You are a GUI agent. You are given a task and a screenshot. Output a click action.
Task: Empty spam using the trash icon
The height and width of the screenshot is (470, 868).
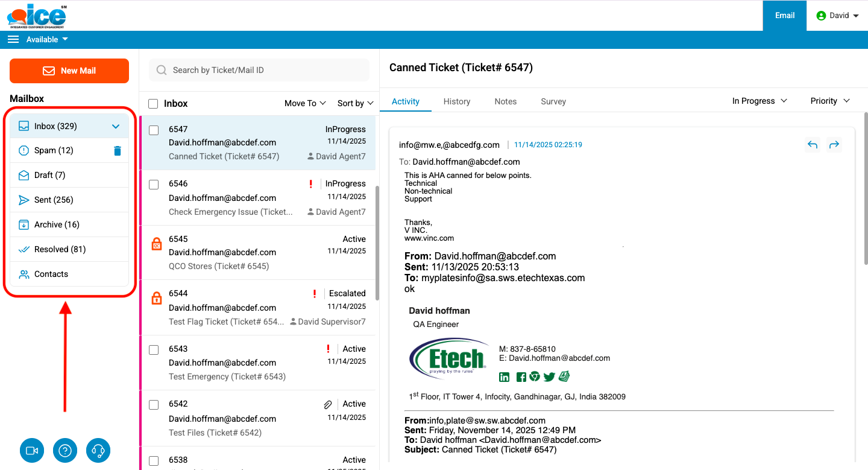click(x=118, y=151)
